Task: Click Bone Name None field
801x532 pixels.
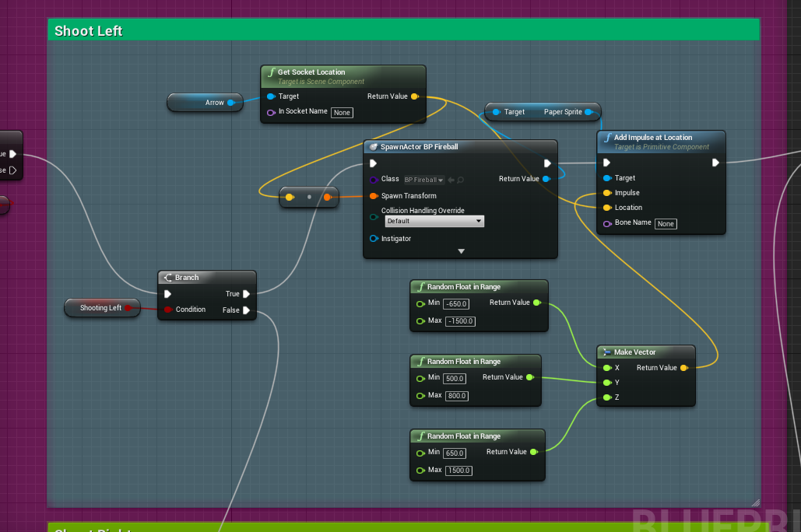Action: coord(665,224)
